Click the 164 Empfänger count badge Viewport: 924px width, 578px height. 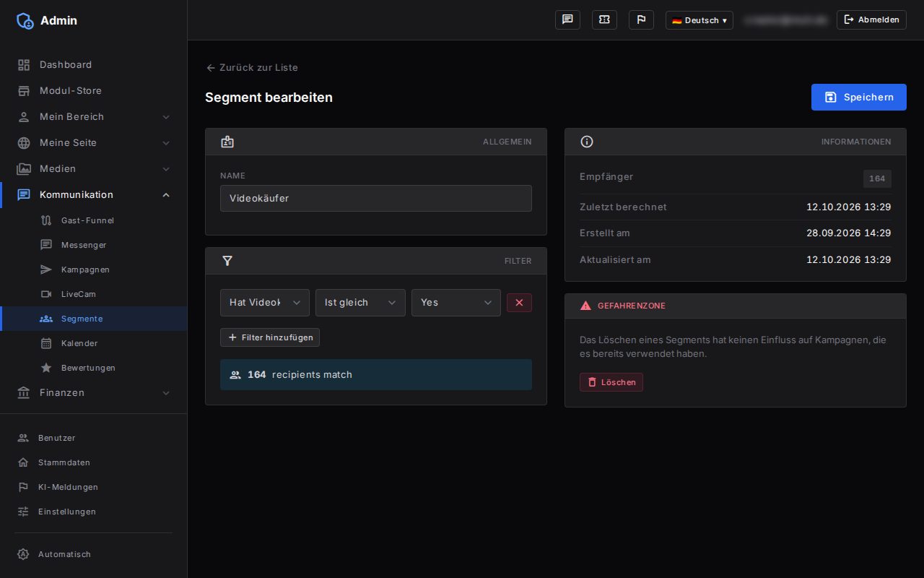click(877, 178)
